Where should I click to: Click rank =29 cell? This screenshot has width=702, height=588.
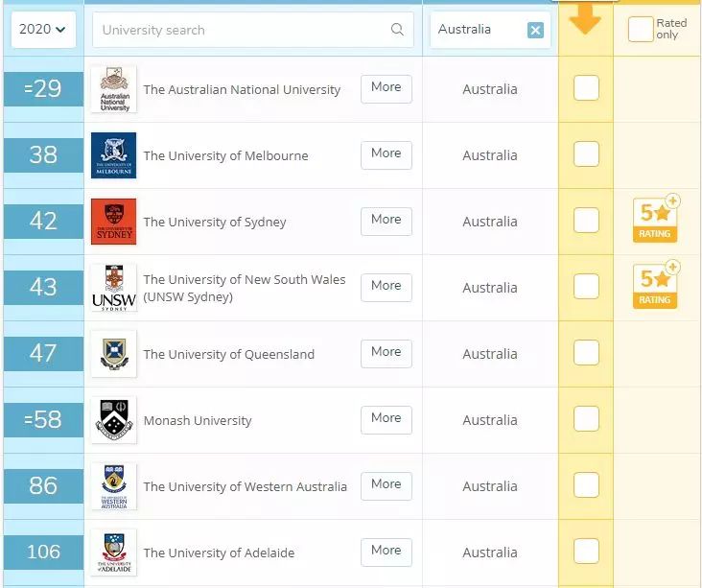coord(43,89)
